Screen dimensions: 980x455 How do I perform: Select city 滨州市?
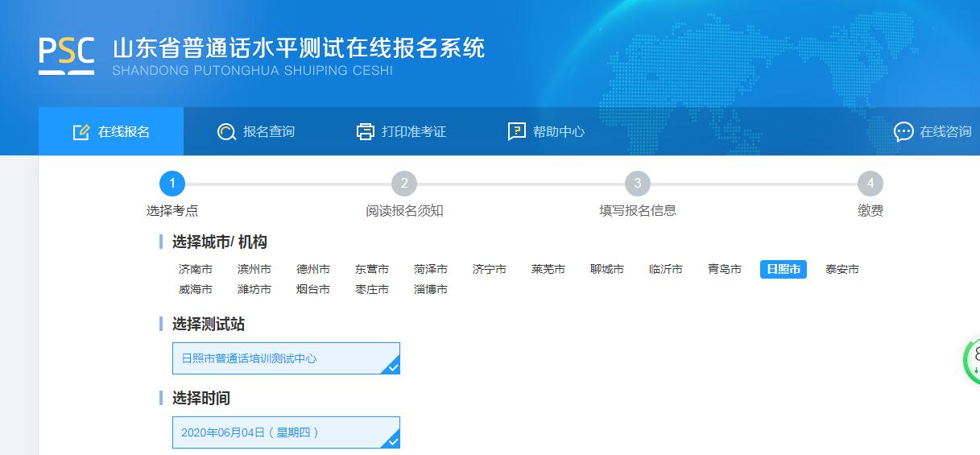click(x=254, y=269)
